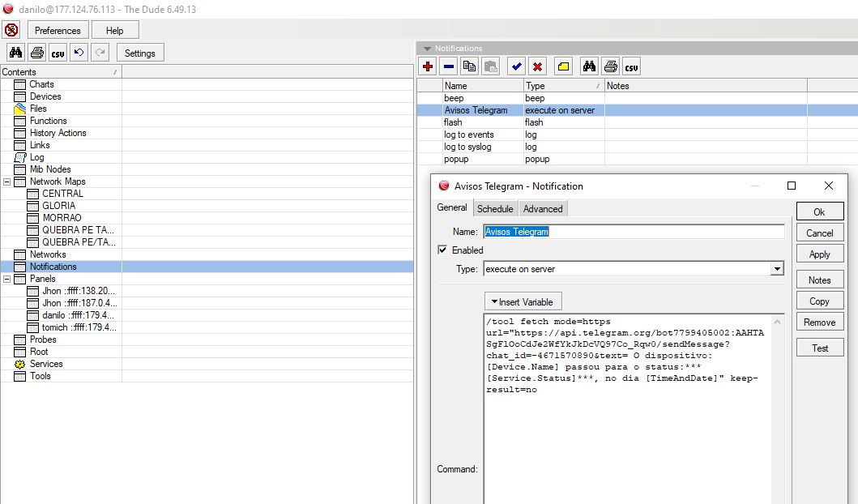The height and width of the screenshot is (504, 858).
Task: Click the Log icon in Contents tree
Action: click(19, 157)
